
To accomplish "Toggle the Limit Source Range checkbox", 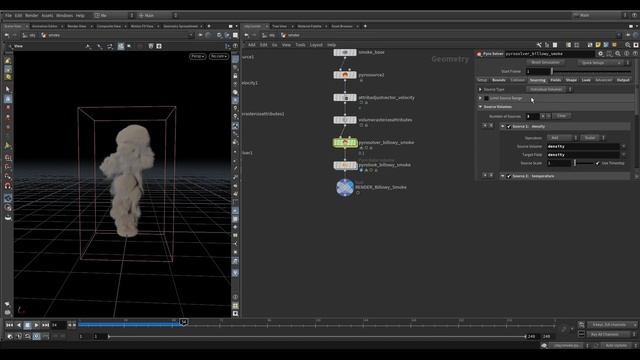I will (487, 98).
